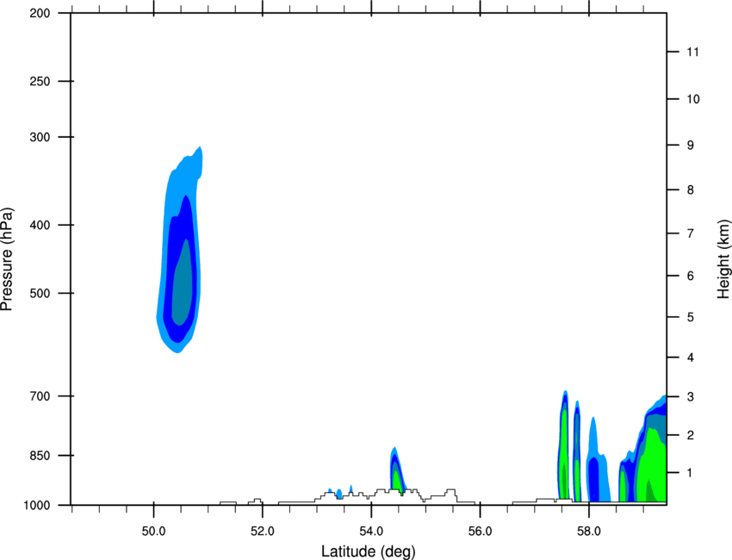Viewport: 732px width, 560px height.
Task: Click the 58.0 latitude tick label
Action: click(x=589, y=532)
